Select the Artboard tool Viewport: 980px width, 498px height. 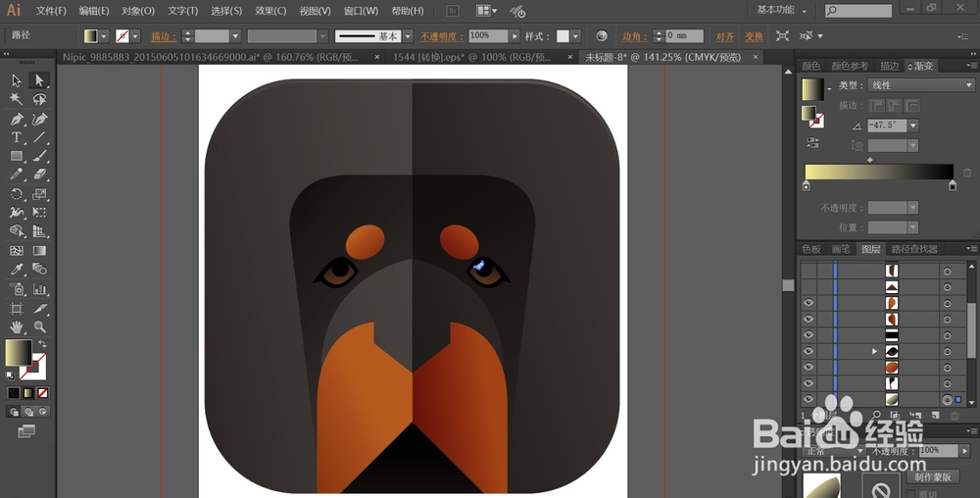point(17,309)
